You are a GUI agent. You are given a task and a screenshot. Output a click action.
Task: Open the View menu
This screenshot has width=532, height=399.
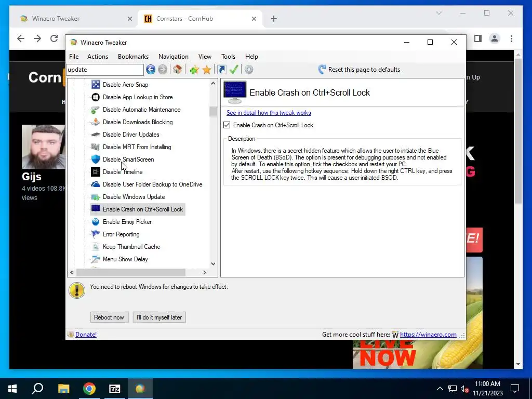(x=205, y=57)
